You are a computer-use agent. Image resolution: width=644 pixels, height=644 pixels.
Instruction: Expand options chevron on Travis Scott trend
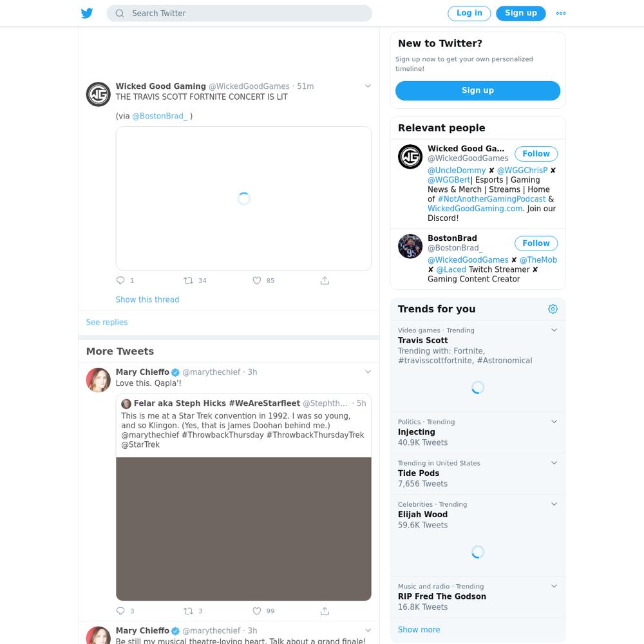click(x=554, y=330)
